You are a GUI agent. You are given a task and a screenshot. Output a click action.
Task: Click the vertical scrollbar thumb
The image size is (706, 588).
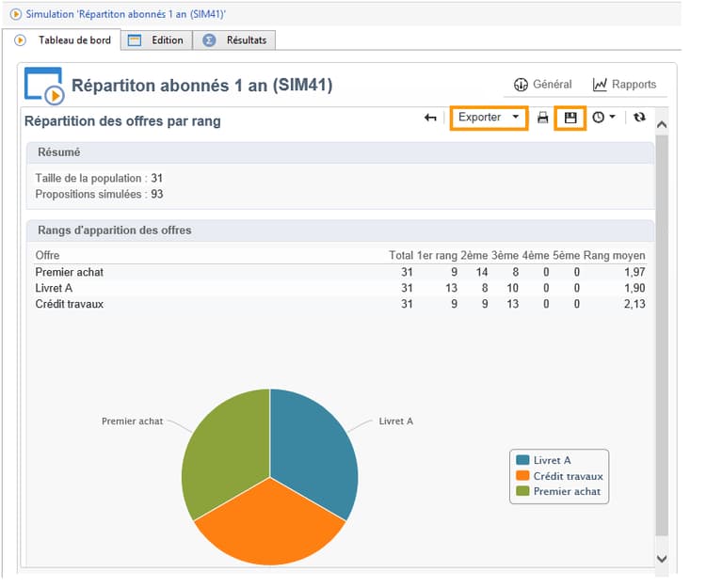coord(662,335)
